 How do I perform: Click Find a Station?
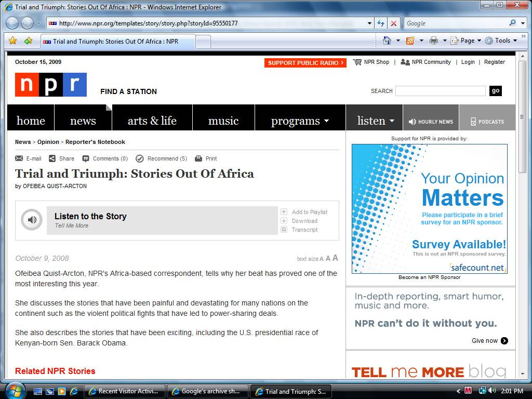pyautogui.click(x=129, y=91)
